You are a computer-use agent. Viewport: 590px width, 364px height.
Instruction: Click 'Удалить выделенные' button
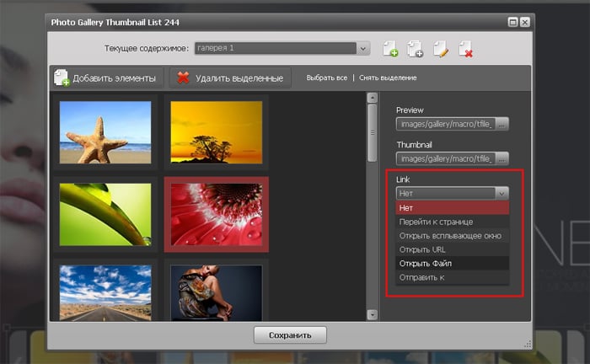231,78
